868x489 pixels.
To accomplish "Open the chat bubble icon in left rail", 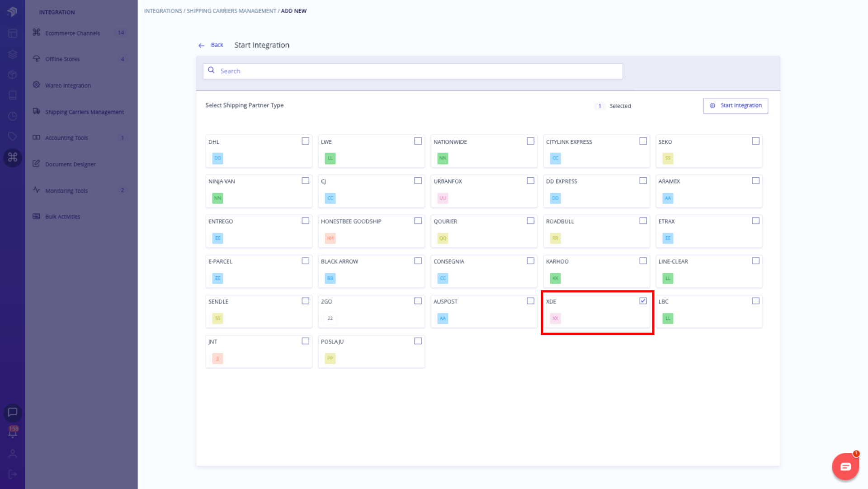I will pos(12,412).
